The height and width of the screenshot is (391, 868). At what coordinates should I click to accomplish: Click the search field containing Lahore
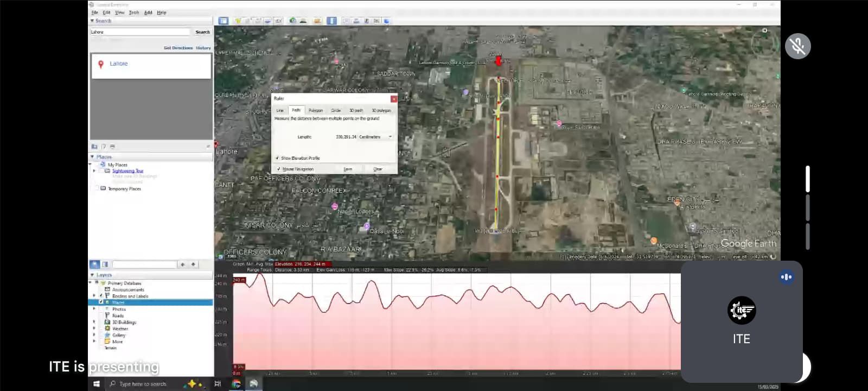[140, 32]
